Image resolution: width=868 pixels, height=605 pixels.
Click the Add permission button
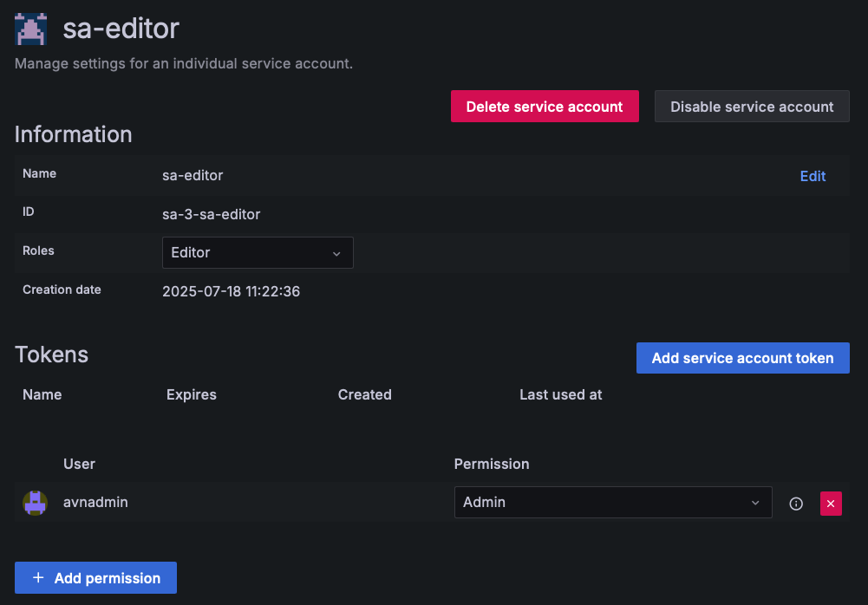point(95,577)
